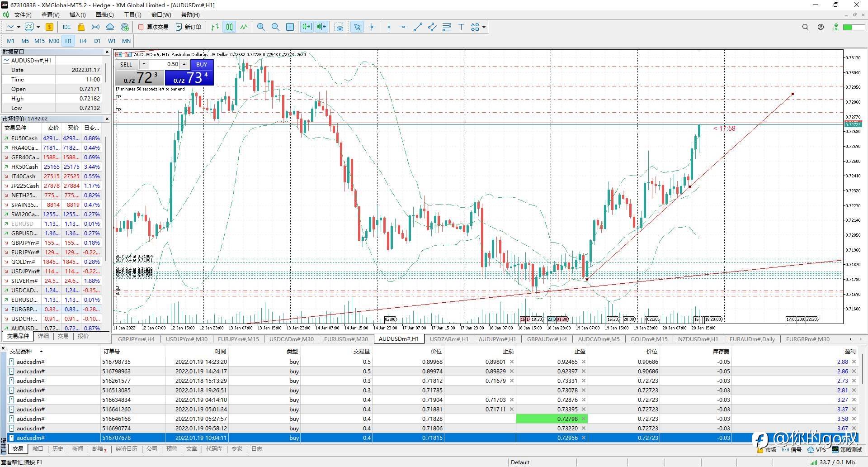Open the account profile icon
Screen dimensions: 868x467
tap(821, 27)
